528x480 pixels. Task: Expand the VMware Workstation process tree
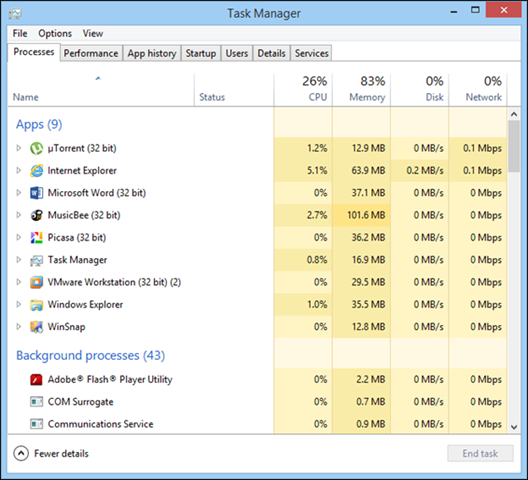19,282
